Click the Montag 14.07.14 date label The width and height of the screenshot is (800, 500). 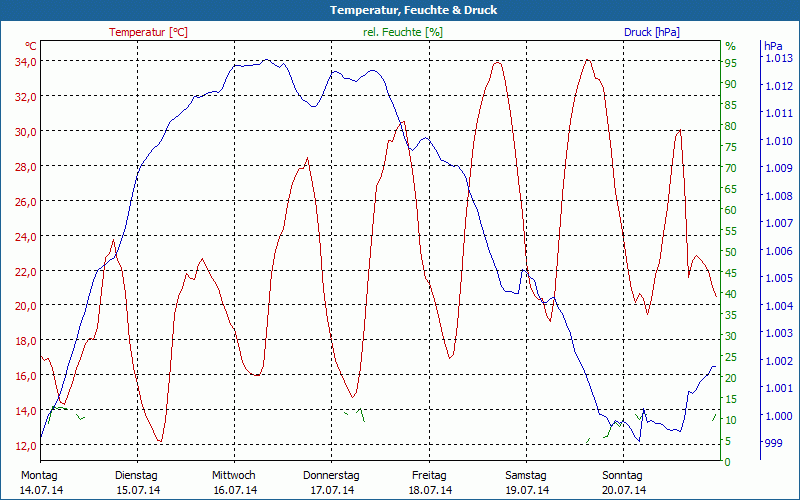[40, 482]
